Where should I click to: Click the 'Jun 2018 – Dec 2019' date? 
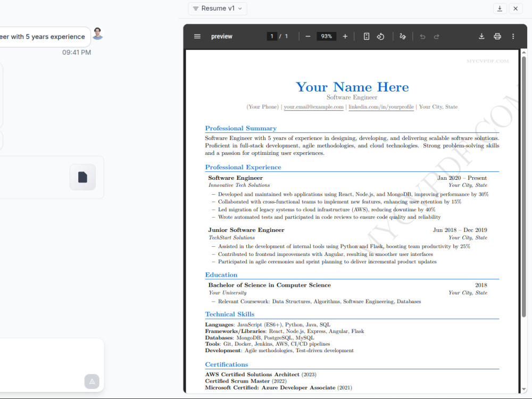460,230
